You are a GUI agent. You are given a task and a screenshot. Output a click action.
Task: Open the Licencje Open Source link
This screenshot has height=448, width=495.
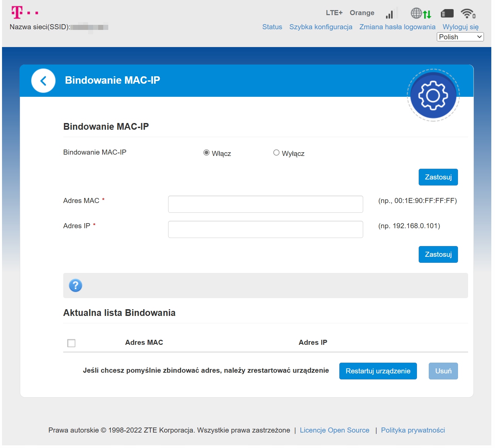pyautogui.click(x=334, y=430)
